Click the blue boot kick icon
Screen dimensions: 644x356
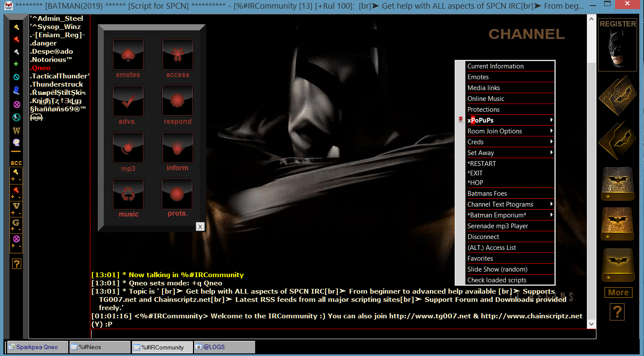16,90
